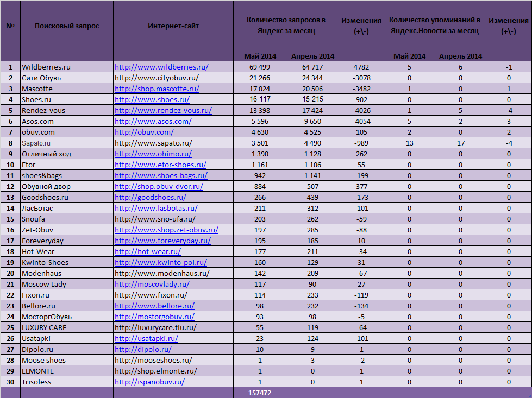Click the row number 30 cell
The height and width of the screenshot is (398, 532).
click(x=10, y=382)
